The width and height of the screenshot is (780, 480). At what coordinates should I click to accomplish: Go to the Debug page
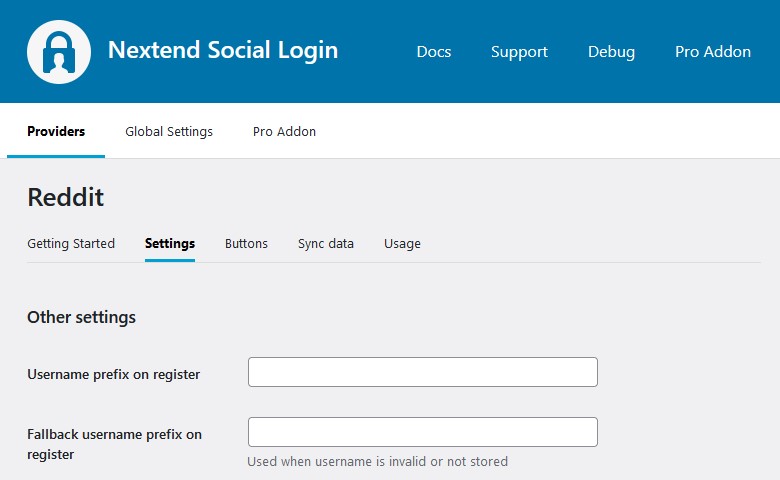click(611, 52)
